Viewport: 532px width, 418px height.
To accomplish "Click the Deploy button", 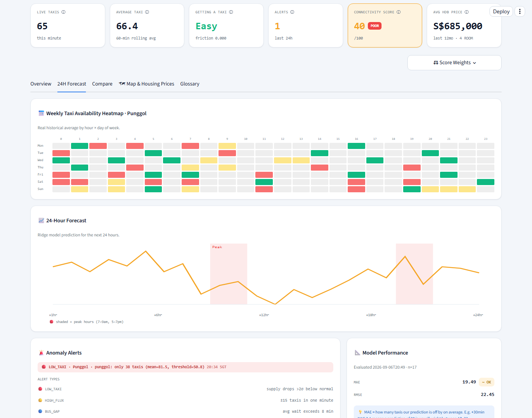I will click(x=501, y=11).
